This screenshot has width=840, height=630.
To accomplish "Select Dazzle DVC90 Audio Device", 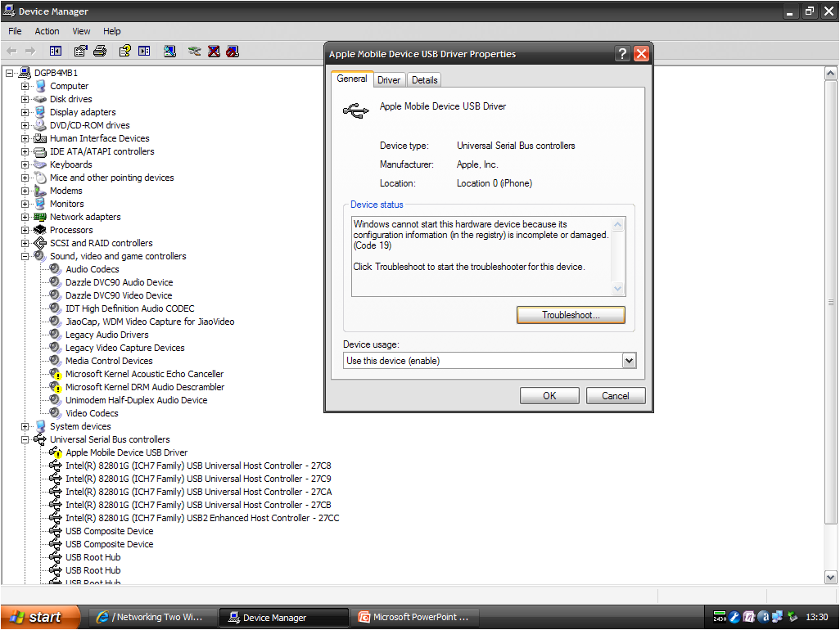I will [119, 282].
